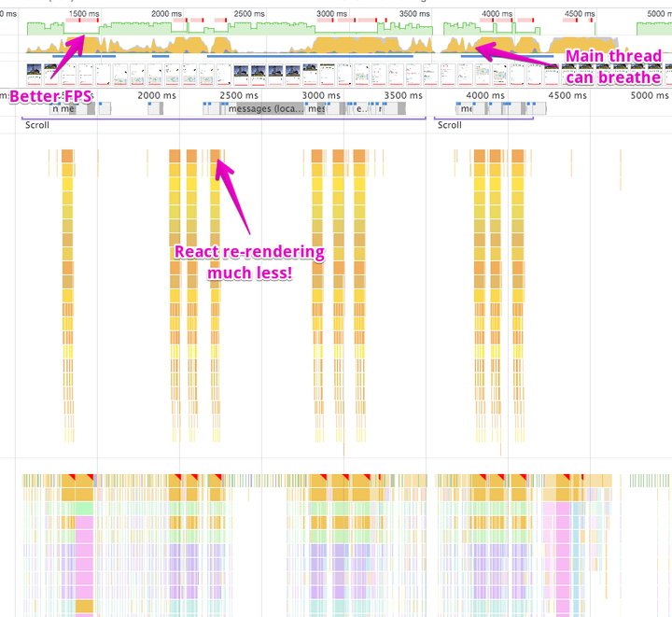Click '2500 ms' on the overview strip ruler

pyautogui.click(x=249, y=14)
